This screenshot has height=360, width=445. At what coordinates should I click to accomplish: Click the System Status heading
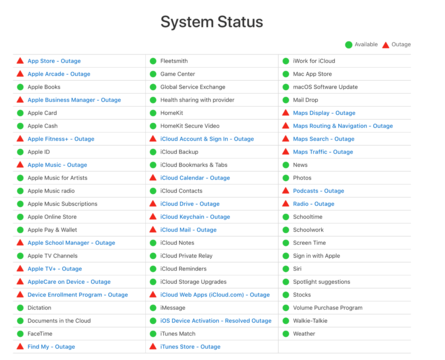[212, 22]
